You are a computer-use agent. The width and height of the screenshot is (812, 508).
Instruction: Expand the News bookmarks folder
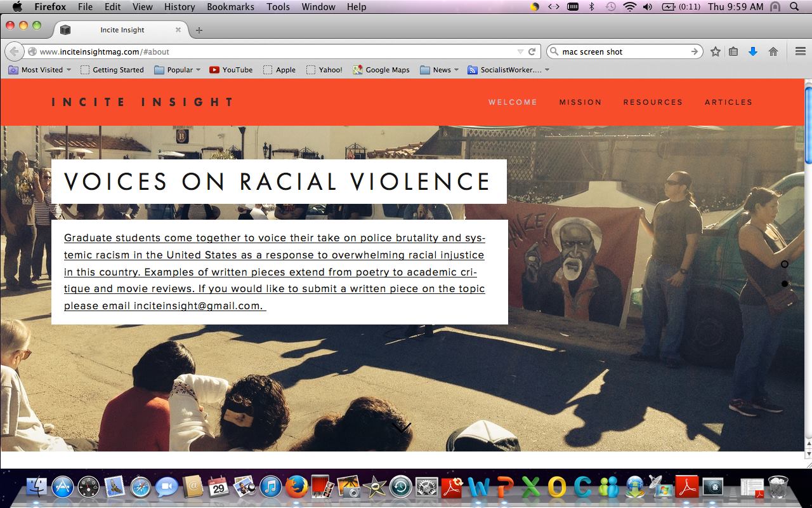tap(440, 70)
